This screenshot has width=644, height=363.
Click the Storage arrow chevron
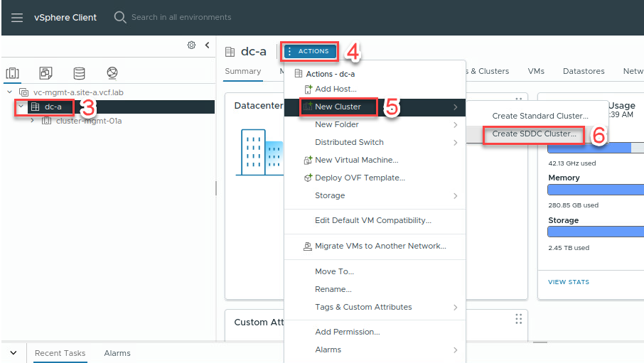click(455, 196)
